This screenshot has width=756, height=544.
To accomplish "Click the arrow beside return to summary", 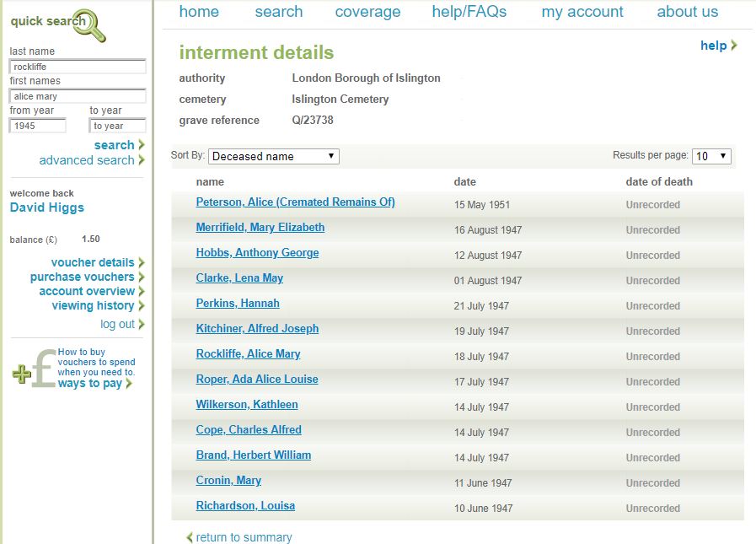I will click(188, 536).
